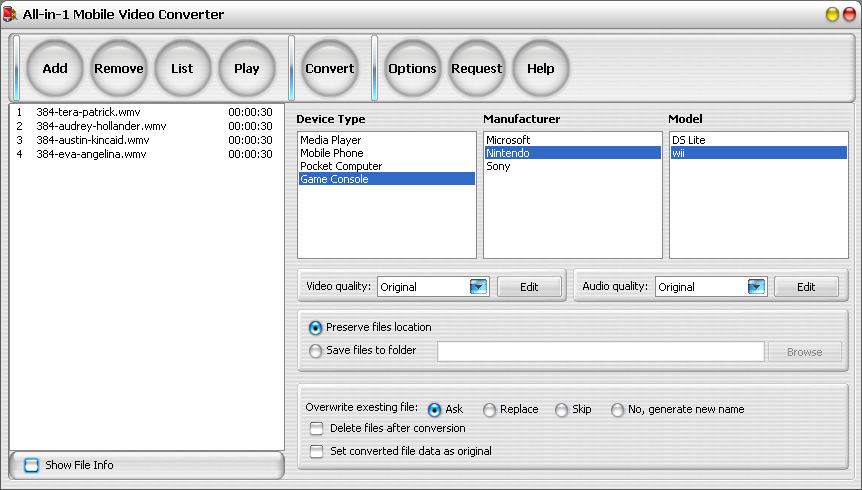Viewport: 862px width, 490px height.
Task: Choose Sony in the Manufacturer list
Action: [498, 167]
